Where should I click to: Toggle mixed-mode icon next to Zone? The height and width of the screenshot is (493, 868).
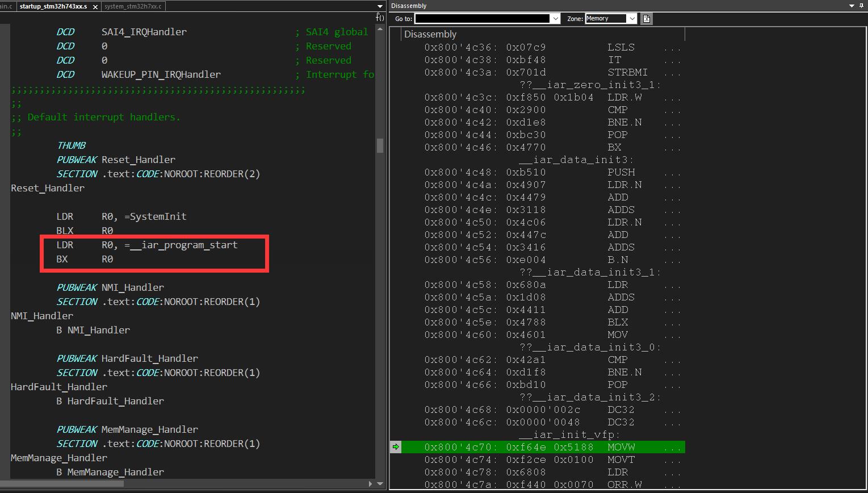click(646, 19)
